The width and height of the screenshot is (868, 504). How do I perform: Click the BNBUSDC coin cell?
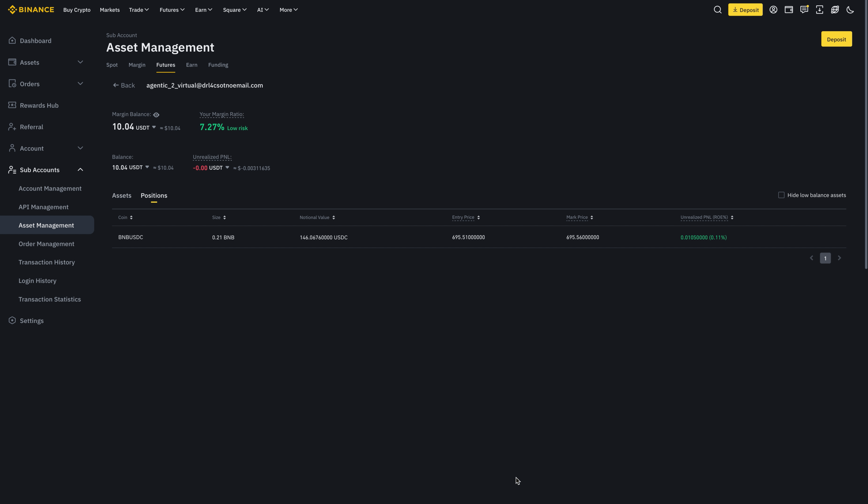[131, 237]
